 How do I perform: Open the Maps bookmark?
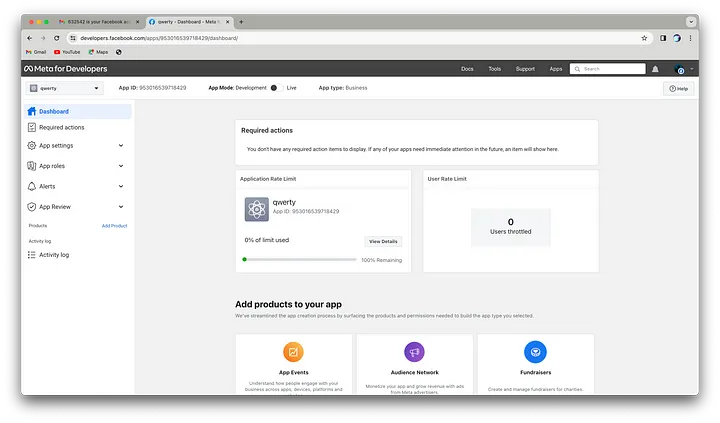pyautogui.click(x=98, y=52)
